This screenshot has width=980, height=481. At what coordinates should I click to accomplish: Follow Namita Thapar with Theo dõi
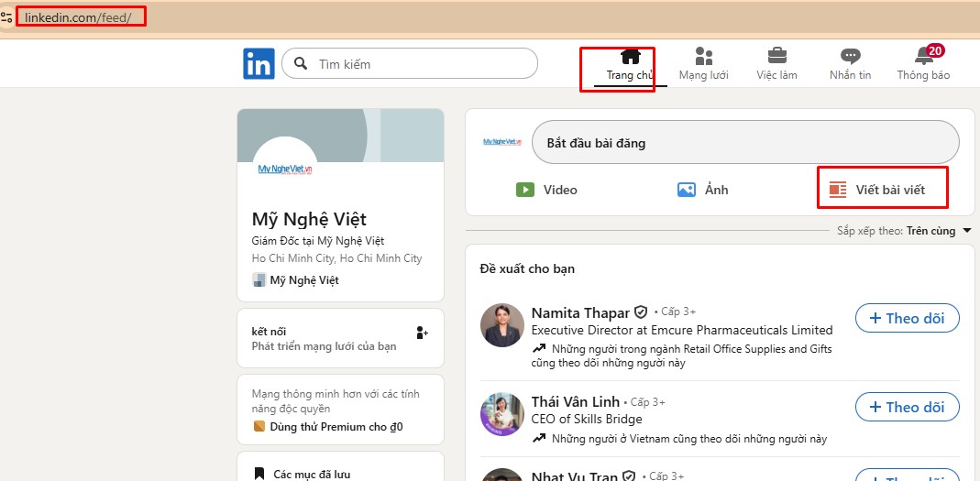907,319
